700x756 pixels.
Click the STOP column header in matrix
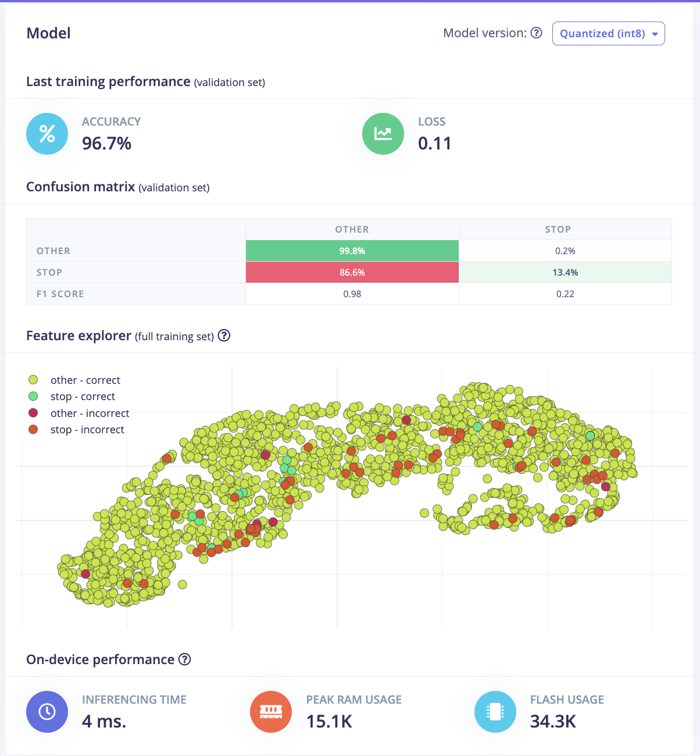click(x=558, y=229)
